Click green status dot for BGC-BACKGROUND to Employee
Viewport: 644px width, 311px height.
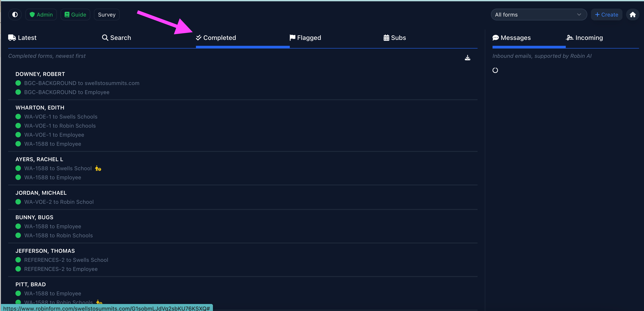tap(18, 92)
